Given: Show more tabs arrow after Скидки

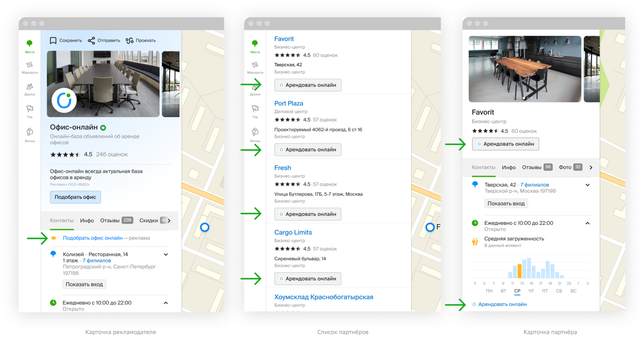Looking at the screenshot, I should click(x=169, y=221).
